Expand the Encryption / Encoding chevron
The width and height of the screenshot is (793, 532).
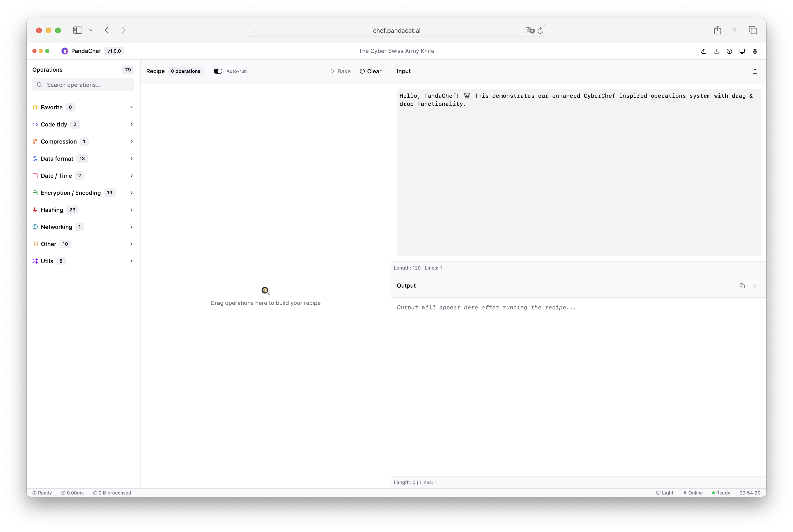pyautogui.click(x=131, y=193)
